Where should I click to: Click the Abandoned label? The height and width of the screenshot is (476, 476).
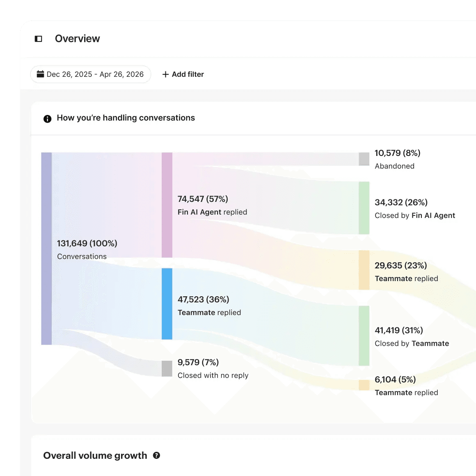395,166
